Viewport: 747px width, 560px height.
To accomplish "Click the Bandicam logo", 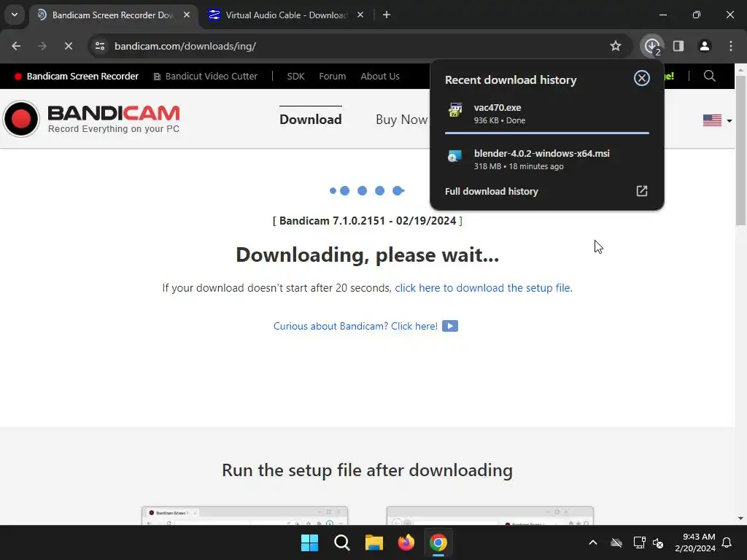I will 91,119.
